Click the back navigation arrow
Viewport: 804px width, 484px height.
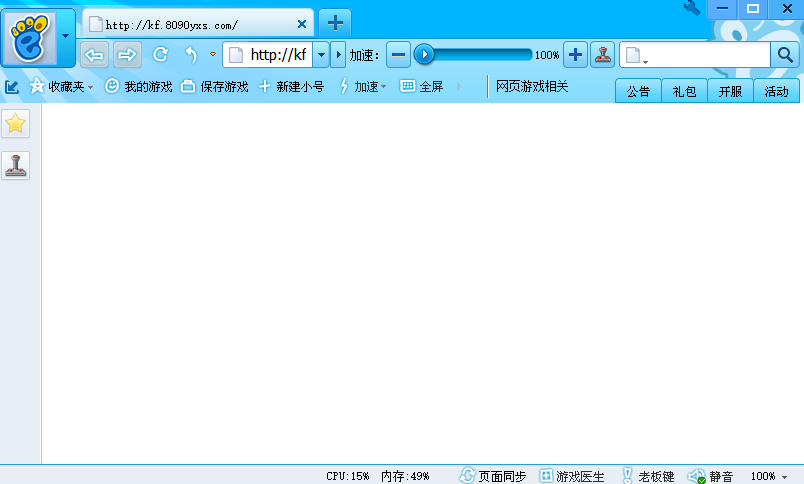(94, 55)
